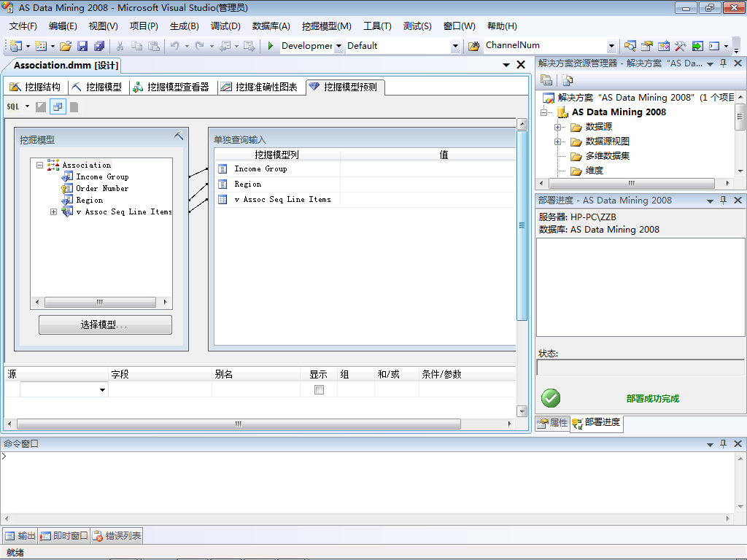747x560 pixels.
Task: Click inside the 命令窗口 command input area
Action: tap(367, 482)
